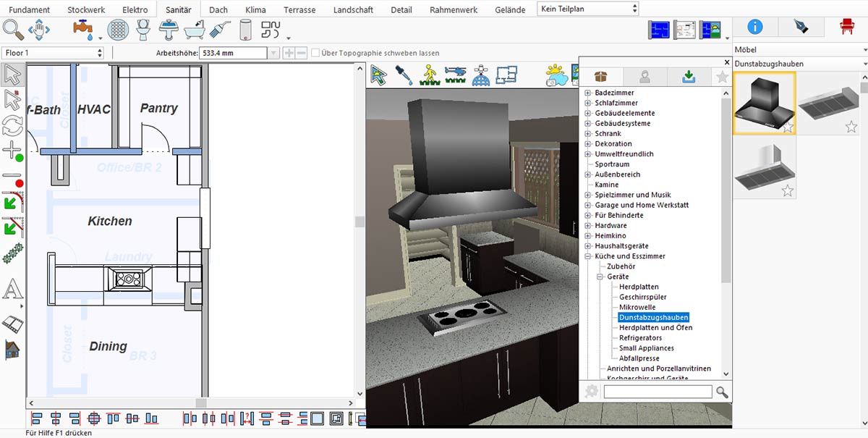Click in the Arbeitshöhe value field
868x438 pixels.
click(x=234, y=53)
